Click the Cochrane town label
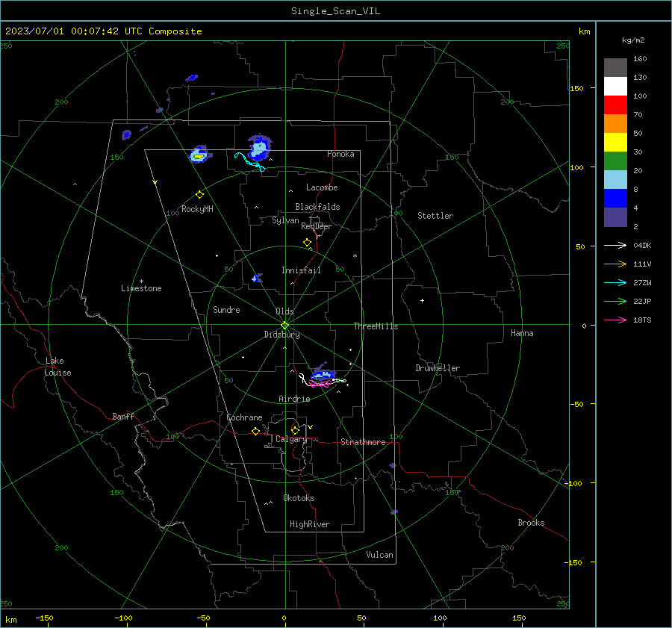This screenshot has width=672, height=628. pyautogui.click(x=244, y=417)
